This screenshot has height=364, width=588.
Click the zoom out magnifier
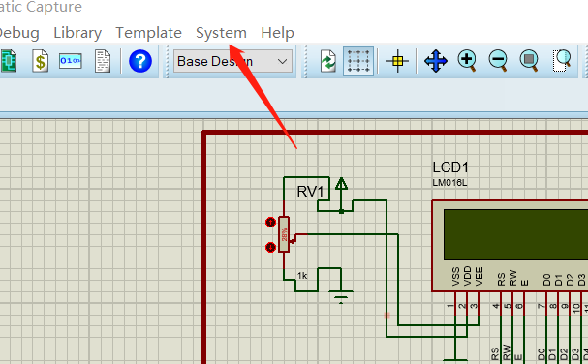(498, 61)
